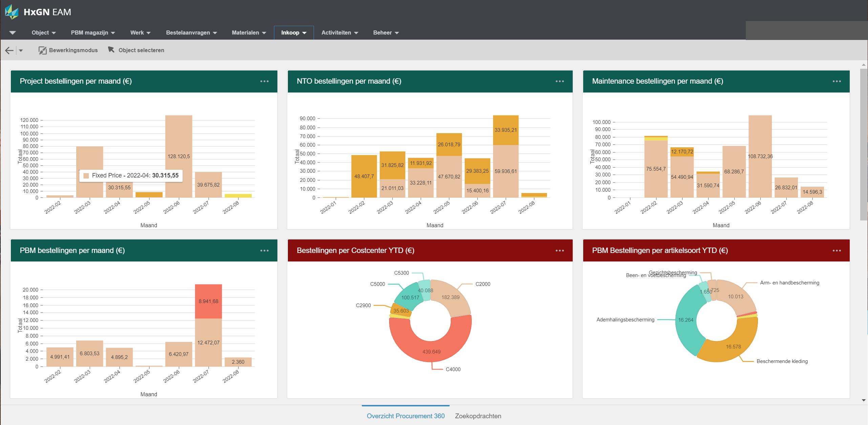The image size is (868, 425).
Task: Click the 108.732,36 bar in Maintenance chart
Action: tap(760, 156)
